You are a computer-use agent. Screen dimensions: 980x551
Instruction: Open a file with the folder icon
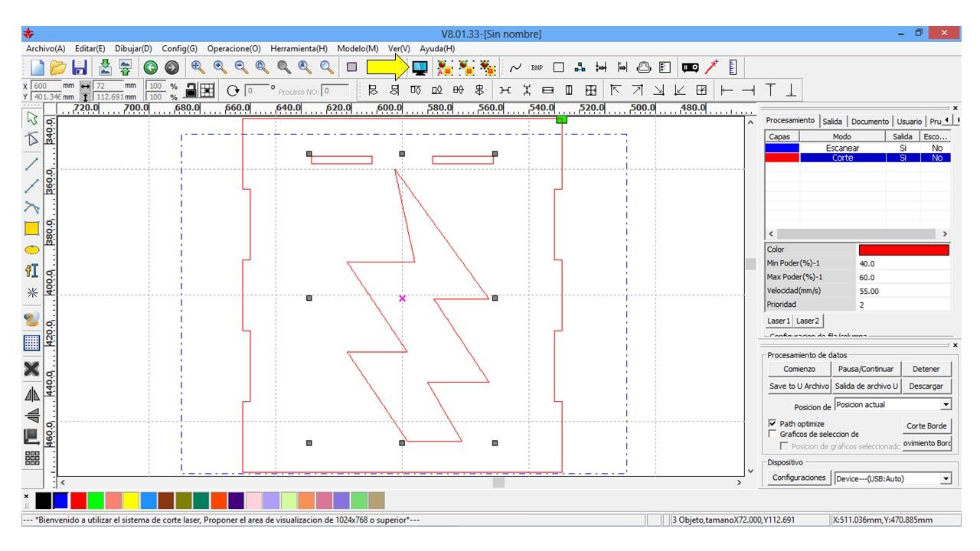coord(58,67)
